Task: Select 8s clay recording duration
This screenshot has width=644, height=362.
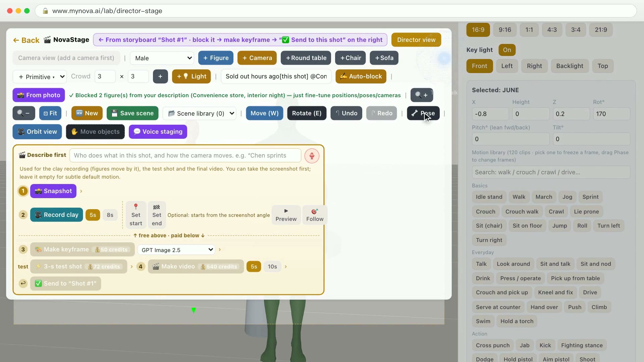Action: click(110, 215)
